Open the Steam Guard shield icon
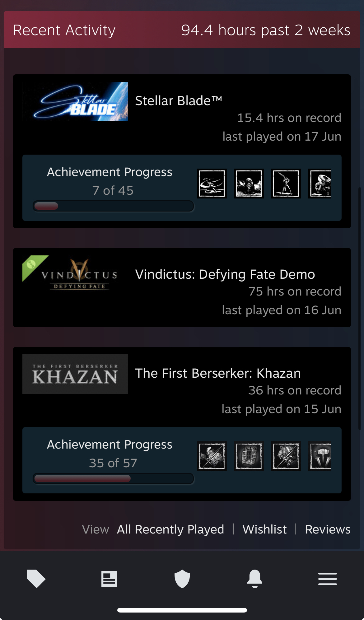This screenshot has width=364, height=620. pyautogui.click(x=182, y=579)
